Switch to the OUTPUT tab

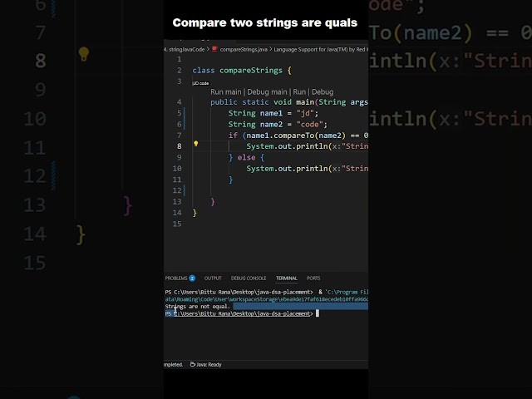pos(213,278)
